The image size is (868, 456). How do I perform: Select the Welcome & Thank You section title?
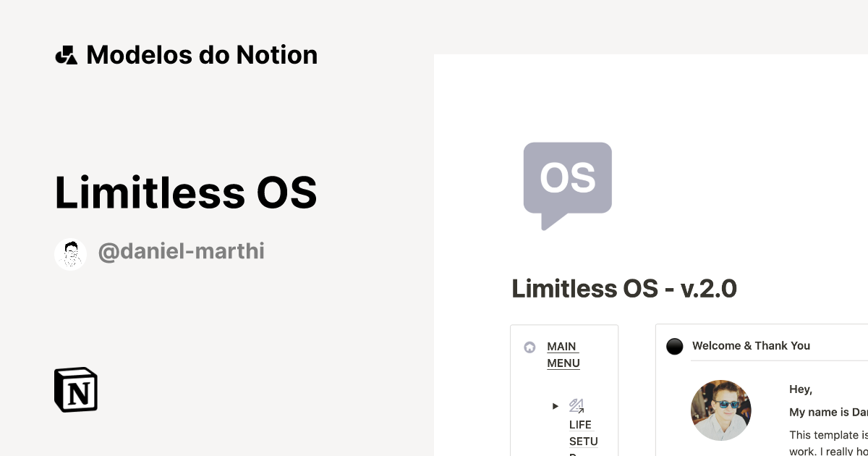point(751,345)
